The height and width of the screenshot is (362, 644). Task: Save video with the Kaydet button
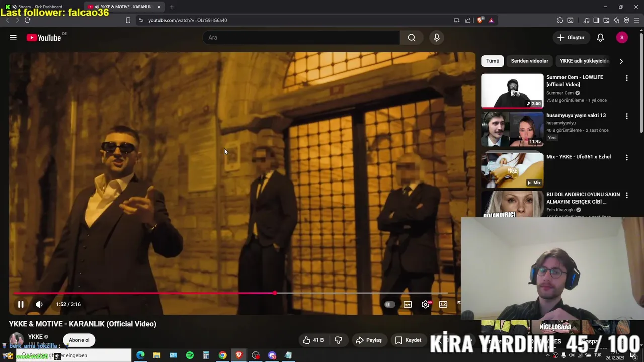pos(408,340)
